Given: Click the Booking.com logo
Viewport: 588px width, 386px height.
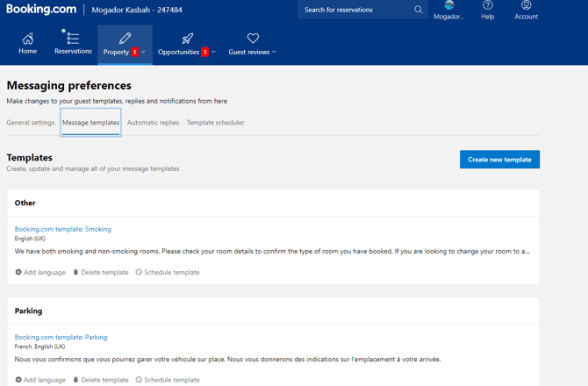Looking at the screenshot, I should (x=41, y=9).
